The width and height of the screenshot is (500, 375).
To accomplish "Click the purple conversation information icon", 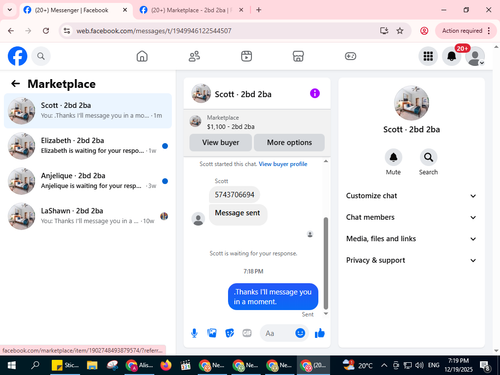I will [315, 93].
